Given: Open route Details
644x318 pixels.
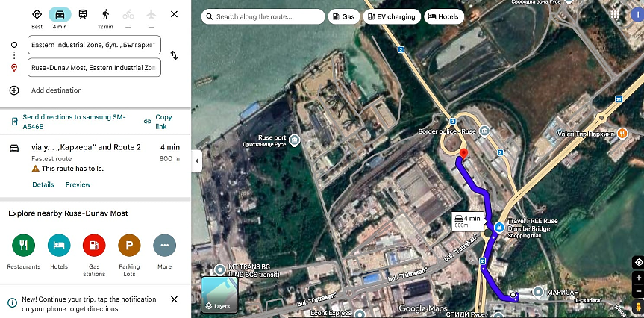Looking at the screenshot, I should 43,184.
